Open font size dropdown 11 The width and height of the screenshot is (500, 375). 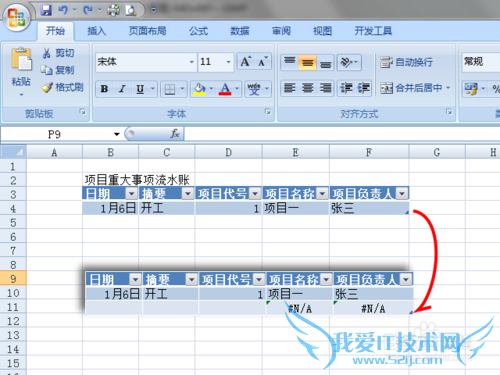coord(228,62)
